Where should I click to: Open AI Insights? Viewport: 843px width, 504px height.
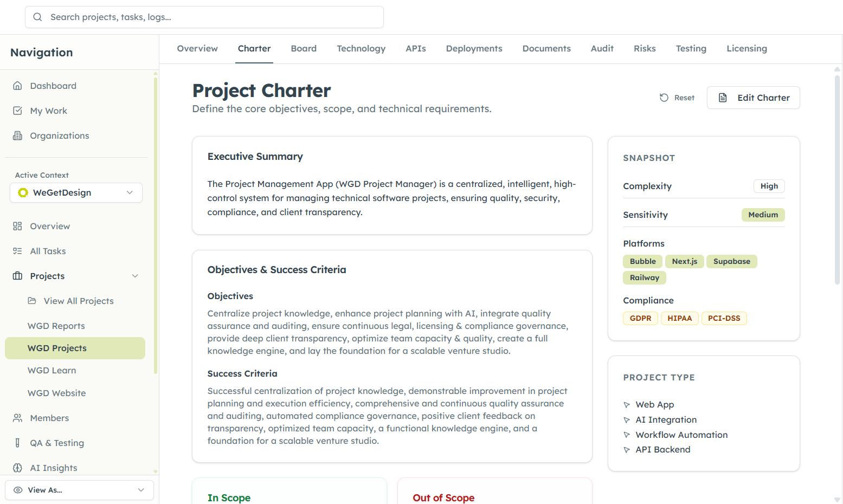(53, 468)
